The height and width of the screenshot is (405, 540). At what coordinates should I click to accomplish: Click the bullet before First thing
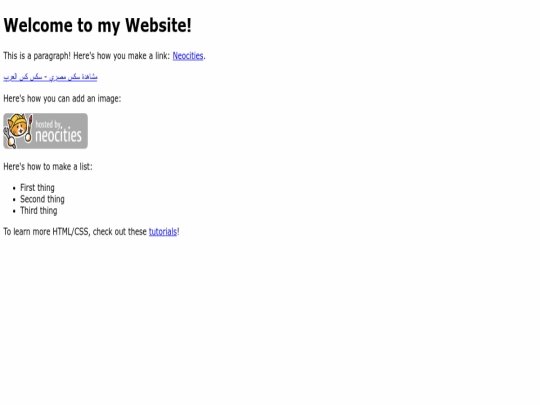14,188
